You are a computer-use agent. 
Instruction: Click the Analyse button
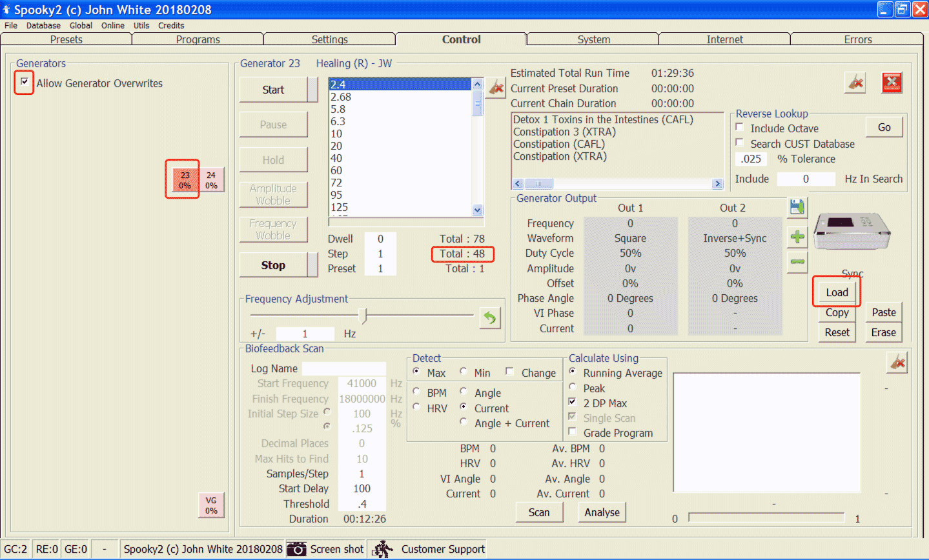pyautogui.click(x=602, y=512)
